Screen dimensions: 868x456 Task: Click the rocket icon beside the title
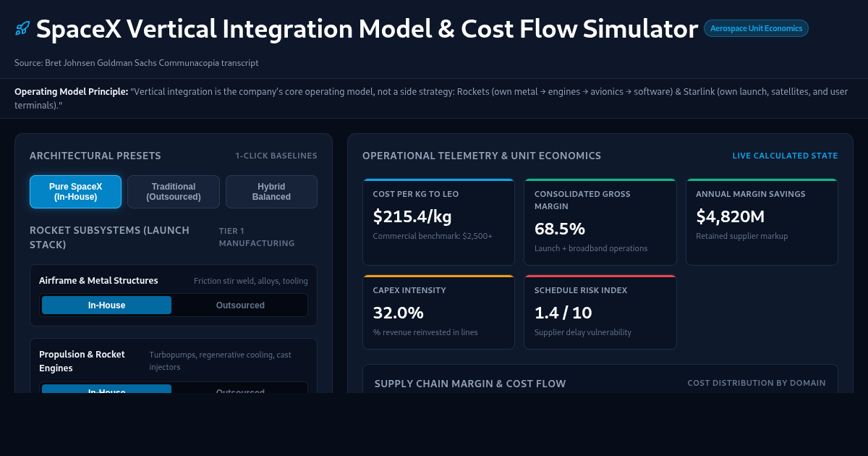coord(22,29)
